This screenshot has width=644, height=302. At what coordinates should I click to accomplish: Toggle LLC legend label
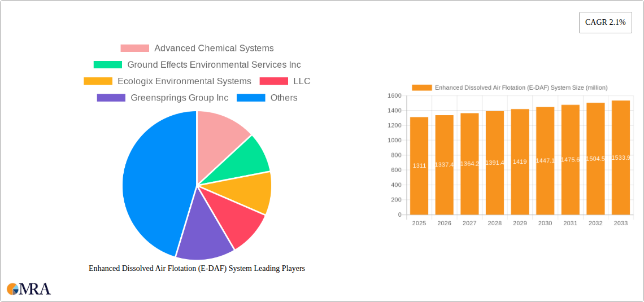(x=302, y=81)
